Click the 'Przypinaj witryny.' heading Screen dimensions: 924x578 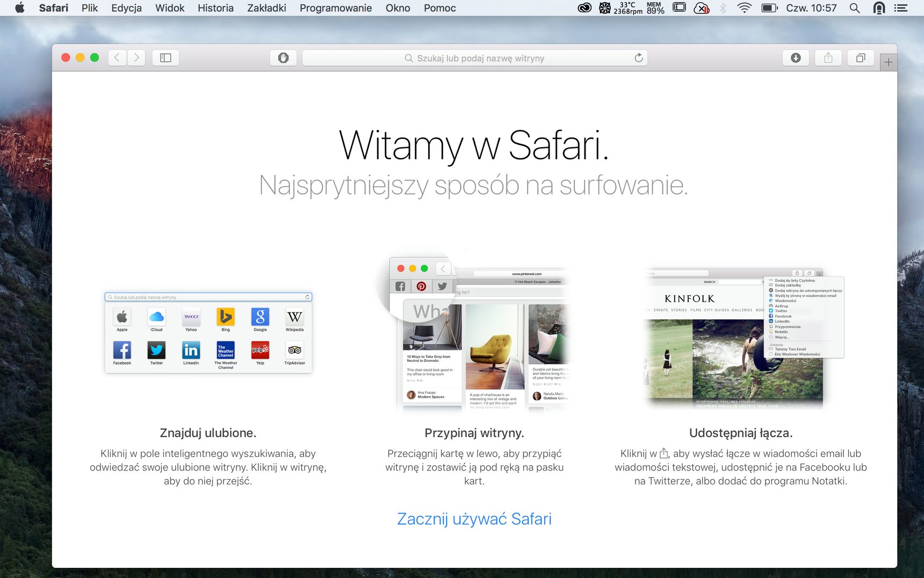pyautogui.click(x=474, y=433)
